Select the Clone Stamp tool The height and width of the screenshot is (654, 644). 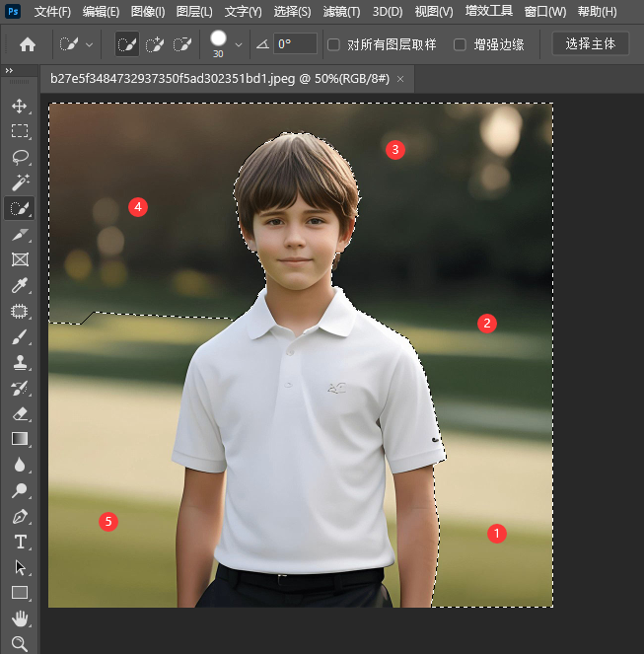[20, 362]
